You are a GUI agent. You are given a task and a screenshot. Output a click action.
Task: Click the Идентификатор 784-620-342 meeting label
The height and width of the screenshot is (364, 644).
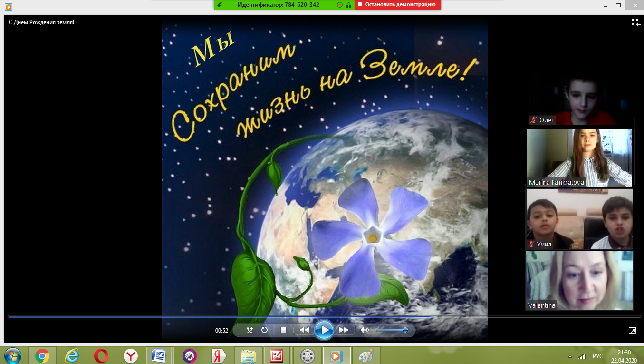[278, 5]
